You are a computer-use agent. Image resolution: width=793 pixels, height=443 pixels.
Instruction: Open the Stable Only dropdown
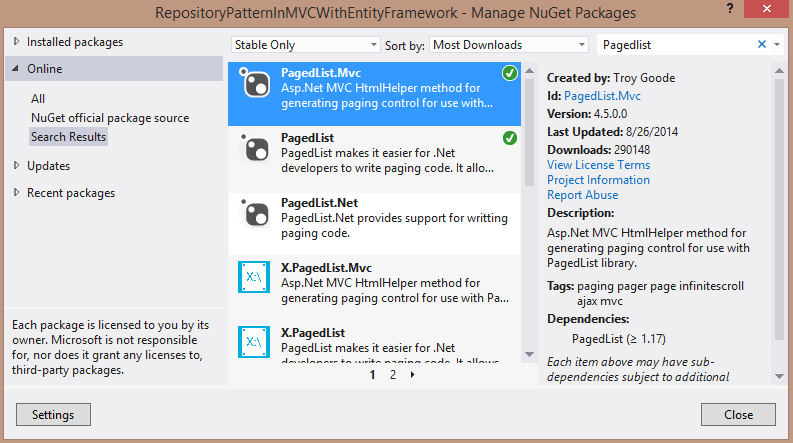305,45
